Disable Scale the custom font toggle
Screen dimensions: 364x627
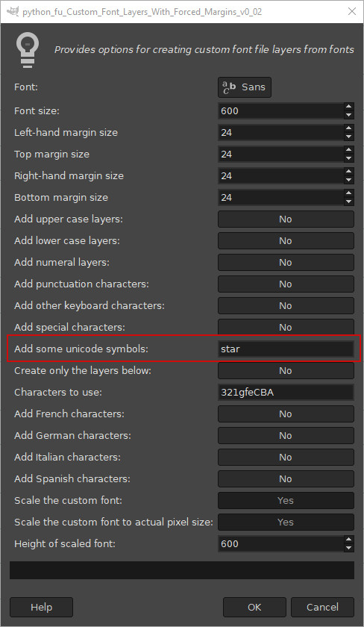286,500
